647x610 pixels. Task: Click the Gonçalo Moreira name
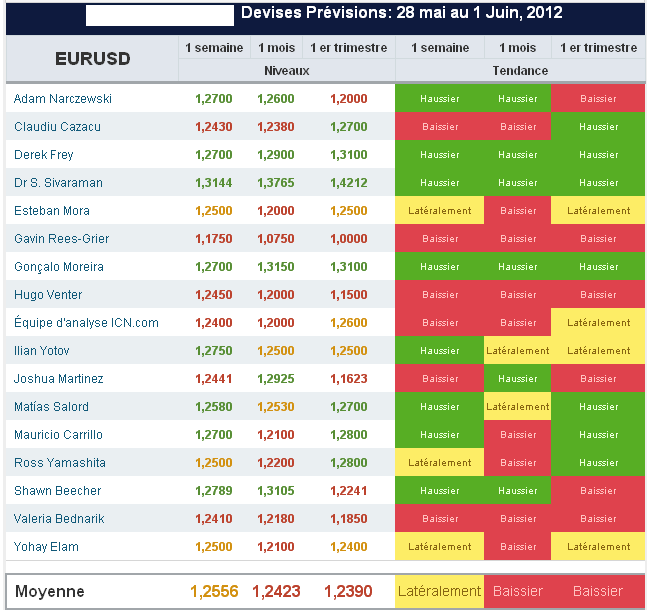pyautogui.click(x=59, y=267)
